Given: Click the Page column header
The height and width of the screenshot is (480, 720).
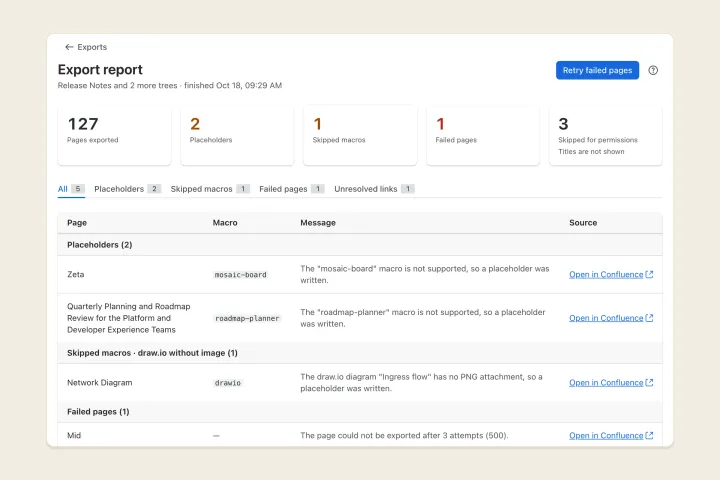Looking at the screenshot, I should click(x=77, y=223).
